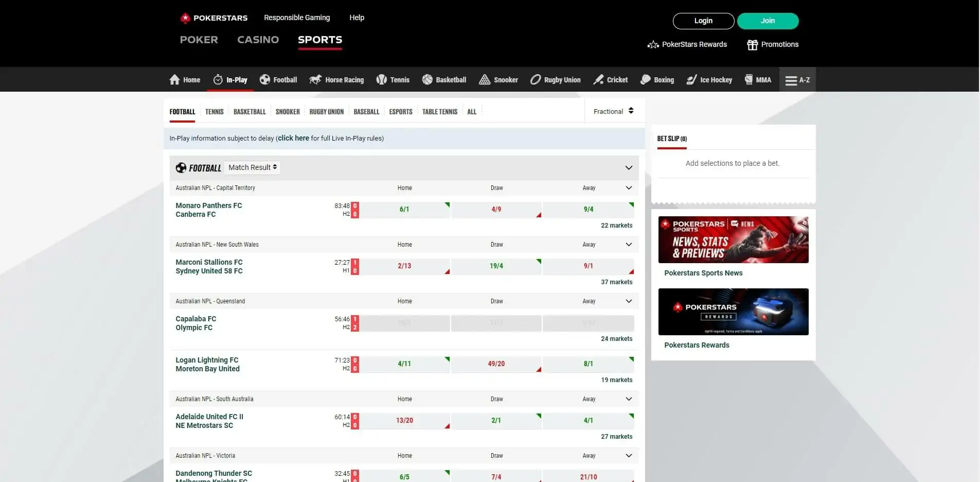Change odds format via the Fractional dropdown
This screenshot has width=980, height=482.
click(x=613, y=111)
